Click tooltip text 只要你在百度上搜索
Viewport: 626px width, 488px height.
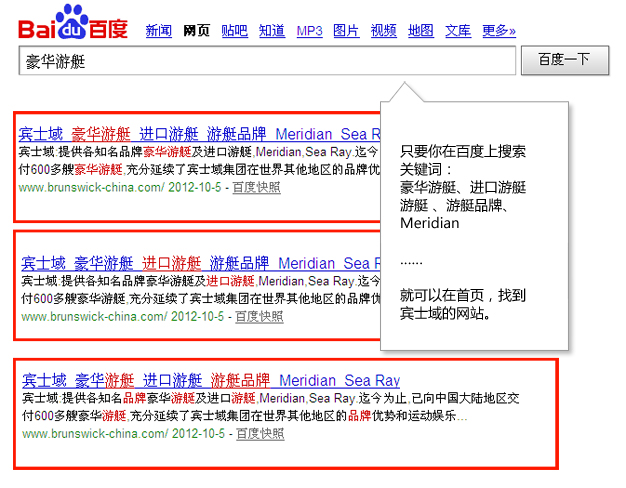(463, 151)
